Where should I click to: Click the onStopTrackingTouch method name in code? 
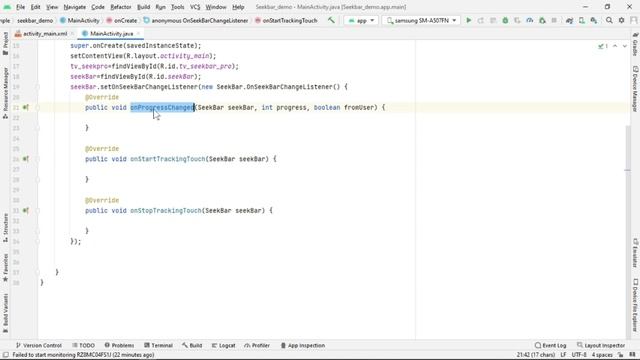[166, 211]
